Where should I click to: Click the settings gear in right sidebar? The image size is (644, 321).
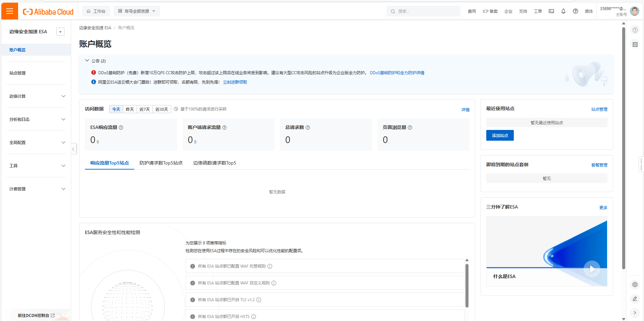coord(635,284)
